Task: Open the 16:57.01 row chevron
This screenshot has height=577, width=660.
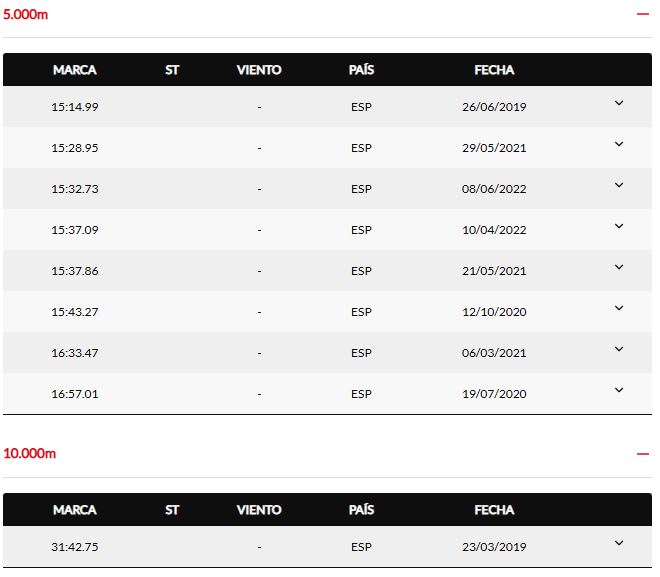Action: pos(618,390)
